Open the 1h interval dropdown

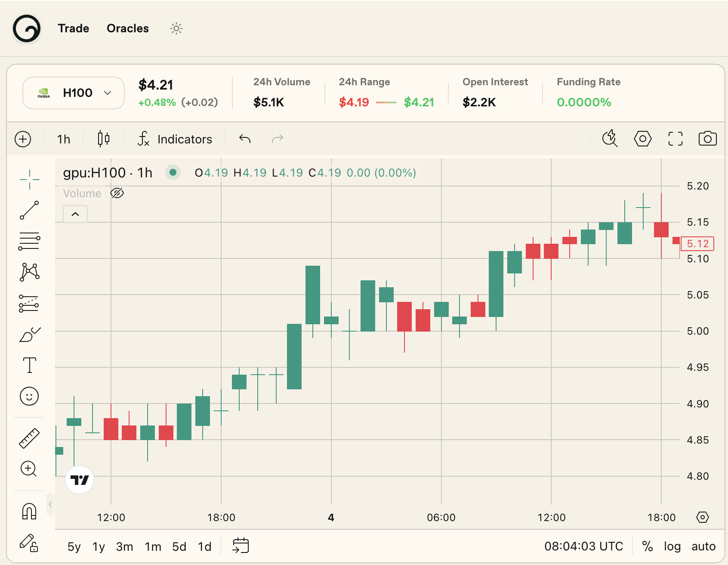pyautogui.click(x=64, y=139)
